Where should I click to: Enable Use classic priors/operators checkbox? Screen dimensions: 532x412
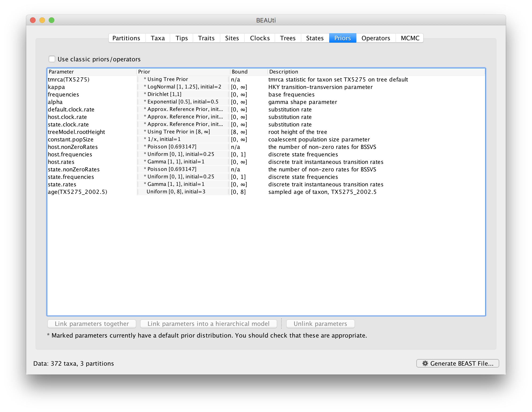[x=52, y=59]
